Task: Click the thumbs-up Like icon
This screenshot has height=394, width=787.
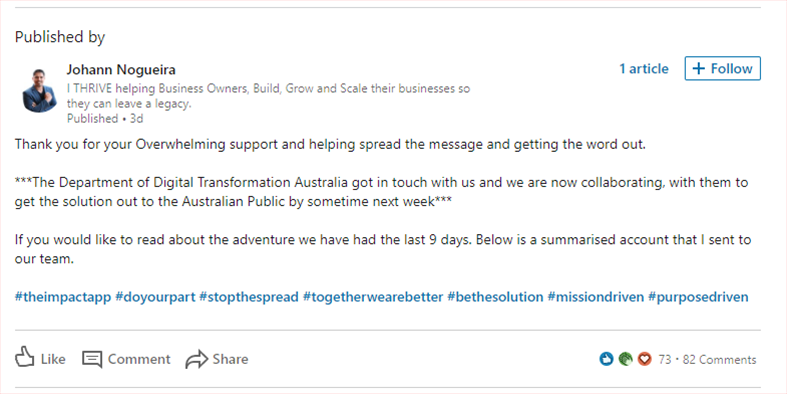Action: (x=25, y=357)
